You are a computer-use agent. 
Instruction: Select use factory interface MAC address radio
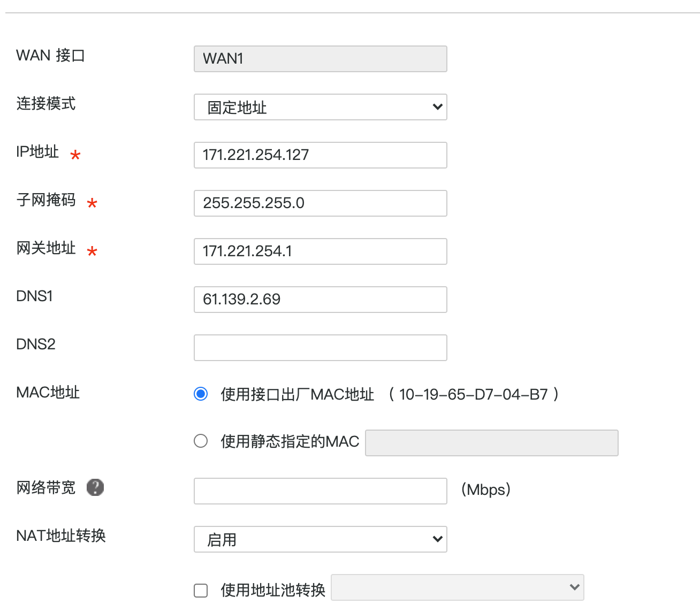pyautogui.click(x=201, y=394)
